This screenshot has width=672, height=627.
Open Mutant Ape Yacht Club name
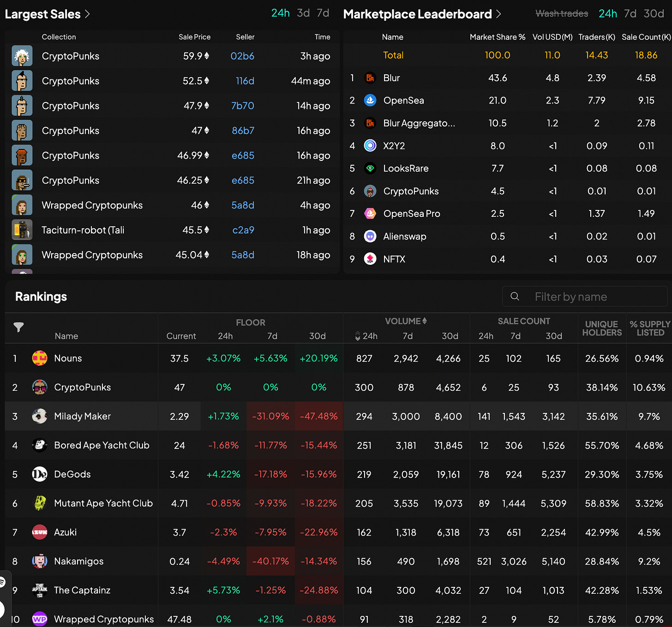click(103, 503)
